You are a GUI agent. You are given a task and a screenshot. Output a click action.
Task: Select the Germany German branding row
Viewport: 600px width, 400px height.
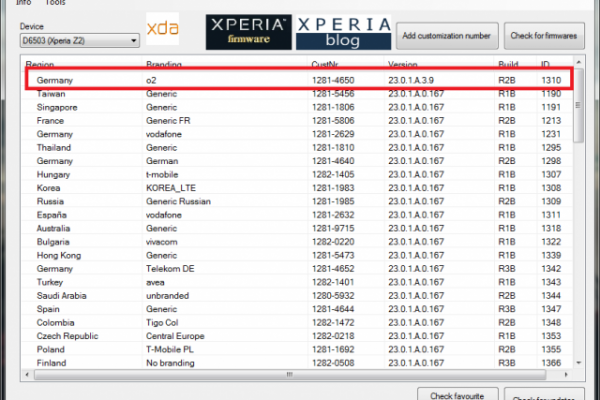click(298, 161)
